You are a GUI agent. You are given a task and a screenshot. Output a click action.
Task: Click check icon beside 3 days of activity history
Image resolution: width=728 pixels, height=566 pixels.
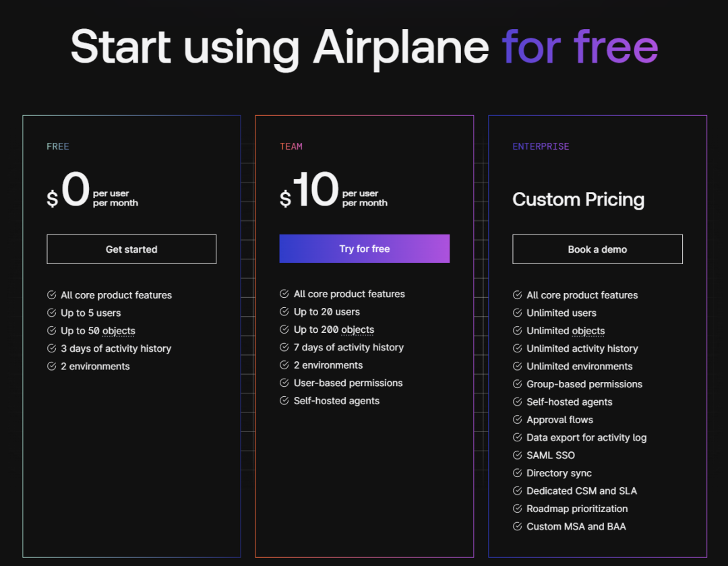52,348
